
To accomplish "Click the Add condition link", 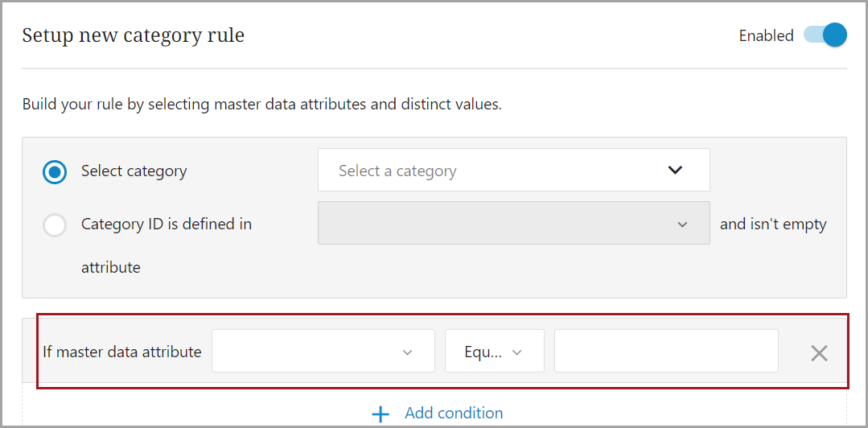I will pos(454,413).
